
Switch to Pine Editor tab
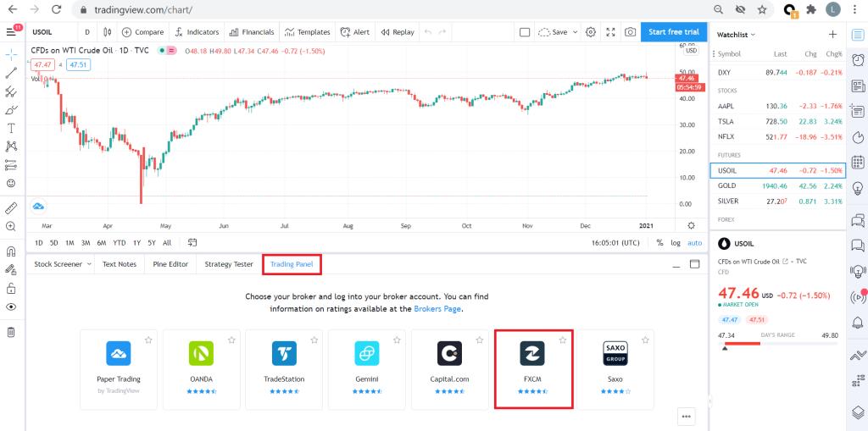pos(170,264)
